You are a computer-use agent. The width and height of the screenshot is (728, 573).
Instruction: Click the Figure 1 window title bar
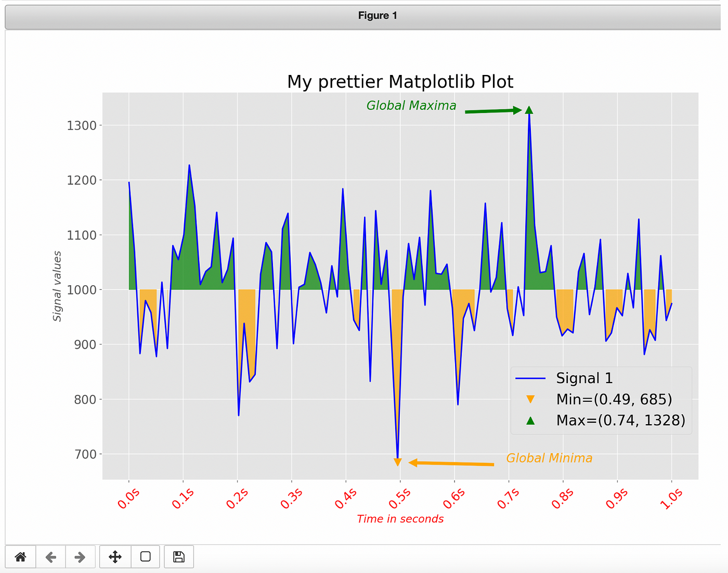tap(363, 16)
